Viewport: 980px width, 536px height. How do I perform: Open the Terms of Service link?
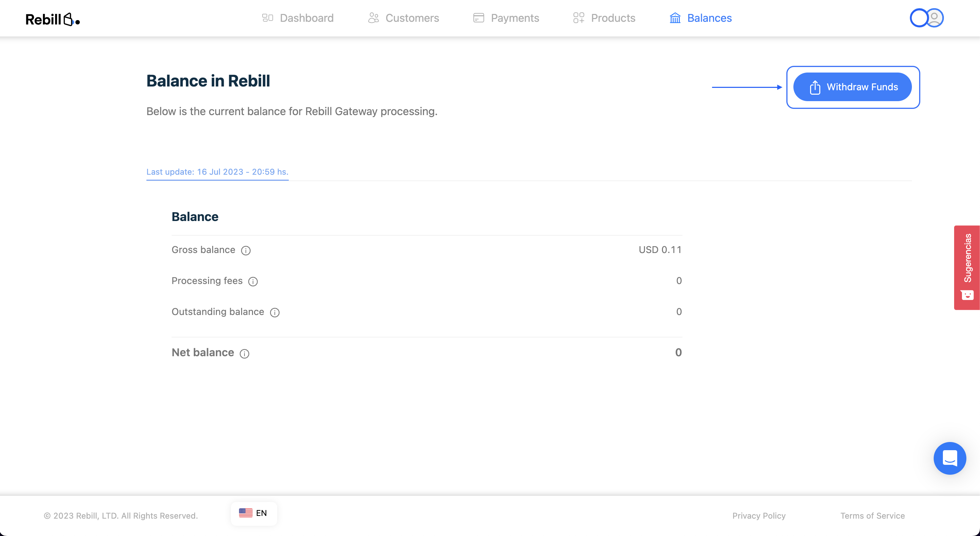pyautogui.click(x=872, y=516)
